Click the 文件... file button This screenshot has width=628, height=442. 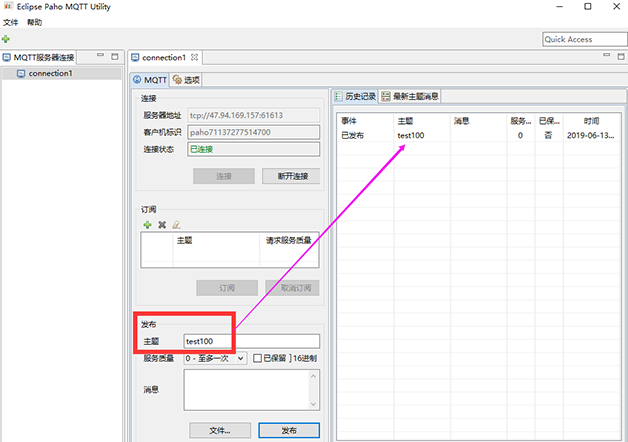point(220,430)
